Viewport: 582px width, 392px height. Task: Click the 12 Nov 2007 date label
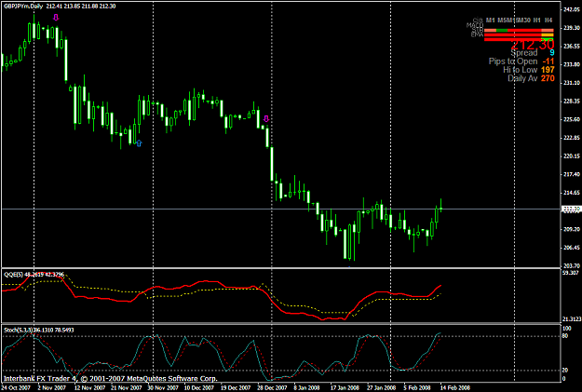pyautogui.click(x=89, y=388)
